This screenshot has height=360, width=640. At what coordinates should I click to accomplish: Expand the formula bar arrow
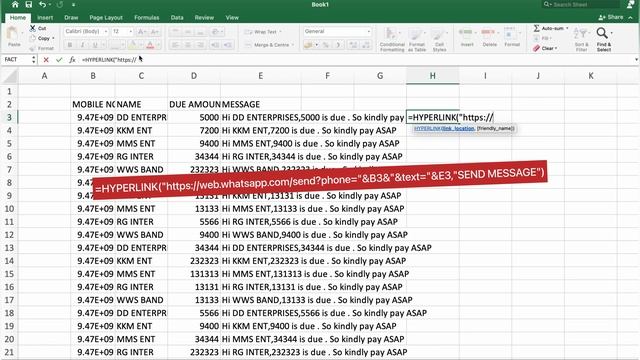click(x=636, y=60)
